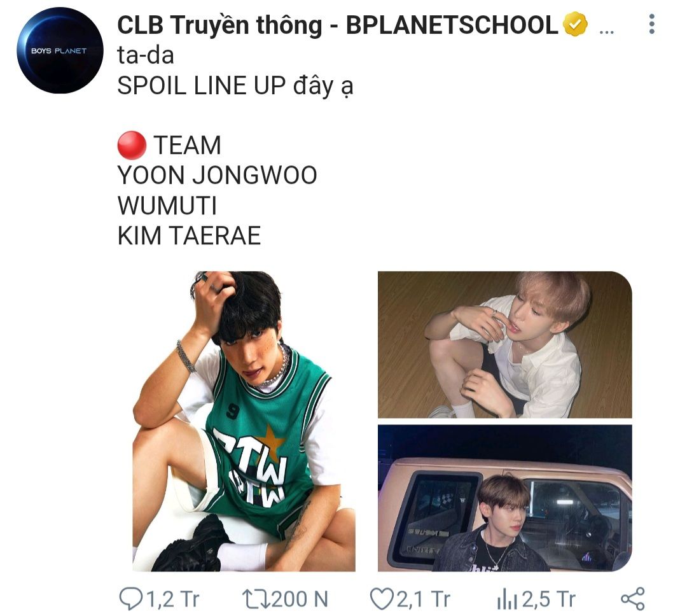This screenshot has width=687, height=616.
Task: Open the three-dot more options menu
Action: pos(651,24)
